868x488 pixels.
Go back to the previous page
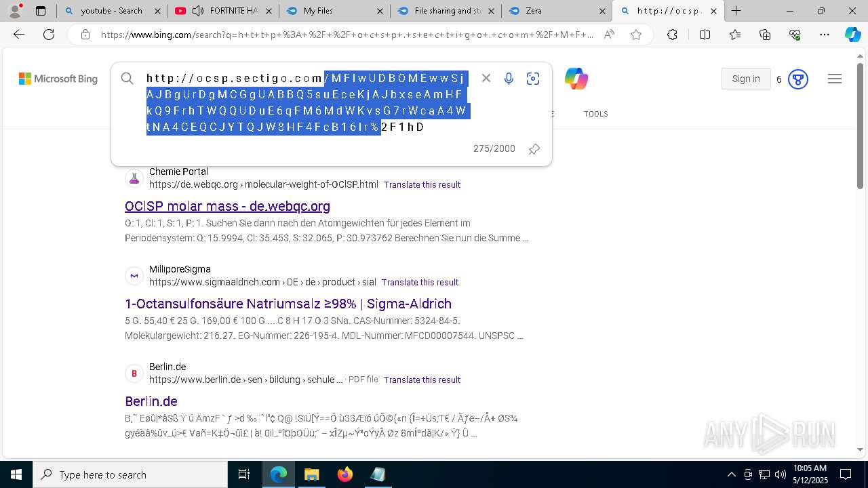pos(19,35)
